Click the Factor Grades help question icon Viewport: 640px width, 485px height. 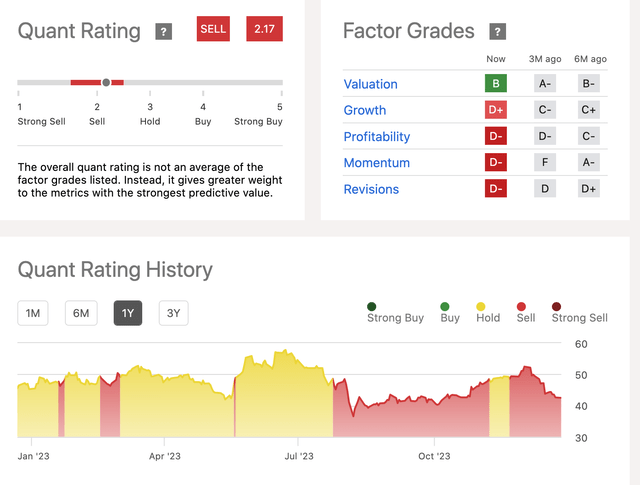(x=498, y=32)
